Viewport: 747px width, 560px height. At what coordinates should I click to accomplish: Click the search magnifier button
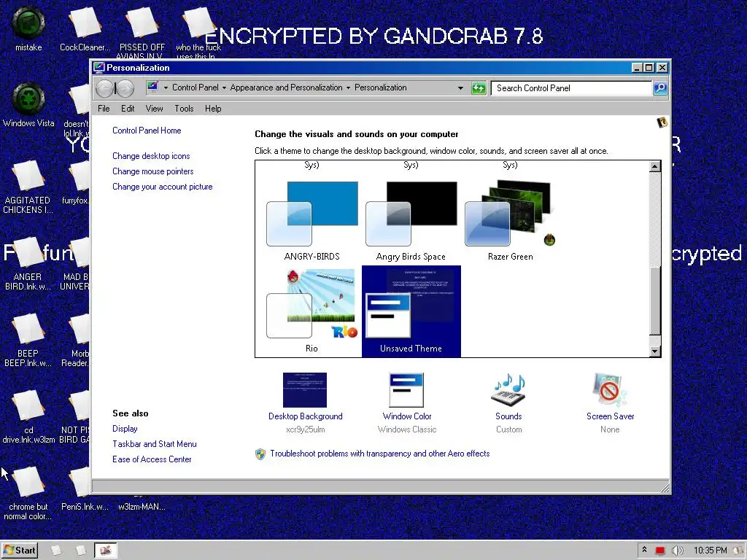click(x=660, y=87)
